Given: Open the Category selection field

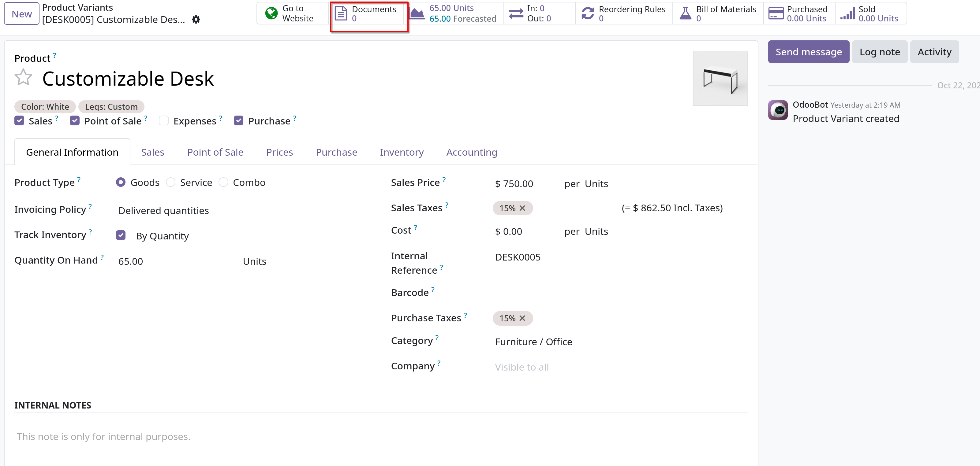Looking at the screenshot, I should click(620, 342).
